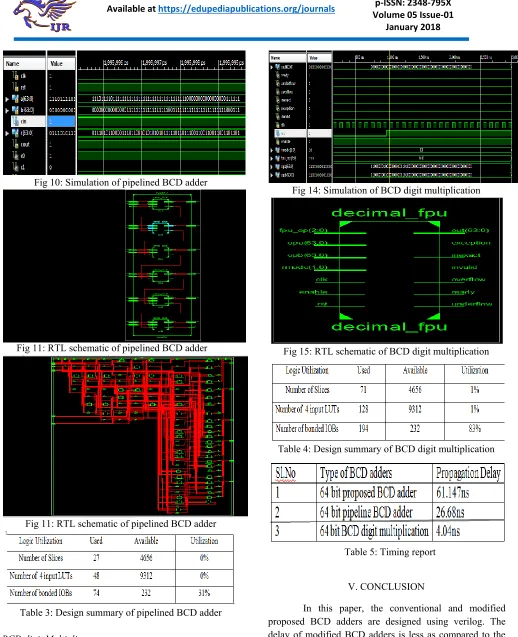
Task: Expand the s[63:0] bus in Fig 10
Action: click(x=7, y=133)
